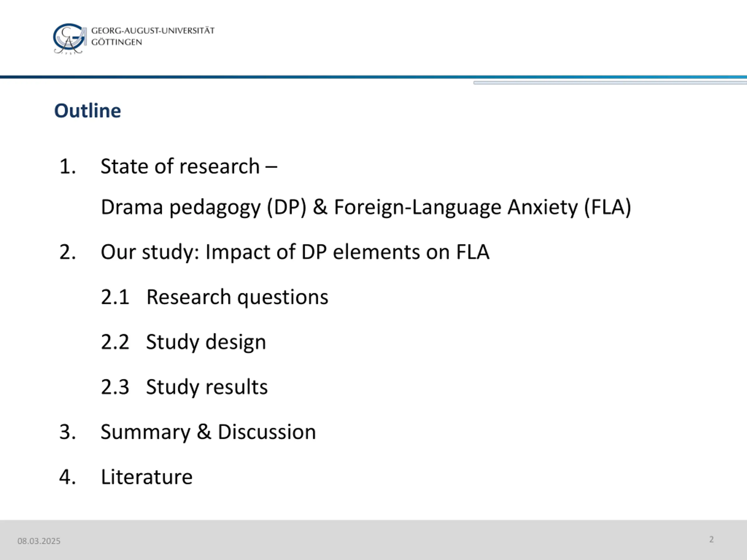Click the 'Drama pedagogy (DP) & Foreign-Language Anxiety (FLA)' line
747x560 pixels.
pos(366,207)
